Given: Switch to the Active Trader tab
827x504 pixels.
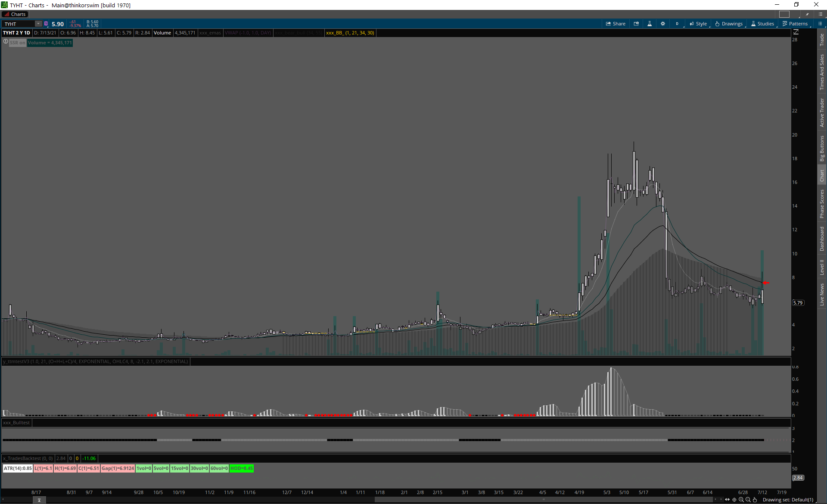Looking at the screenshot, I should pyautogui.click(x=822, y=112).
